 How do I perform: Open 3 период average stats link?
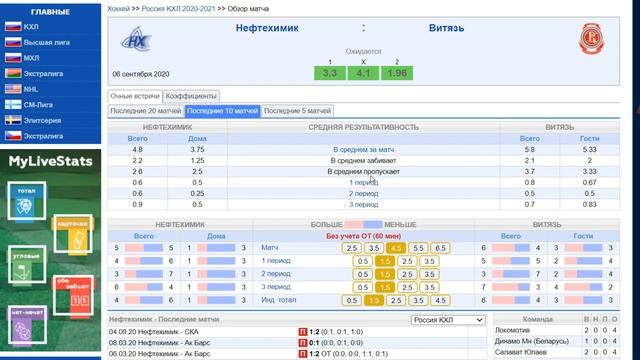coord(363,204)
